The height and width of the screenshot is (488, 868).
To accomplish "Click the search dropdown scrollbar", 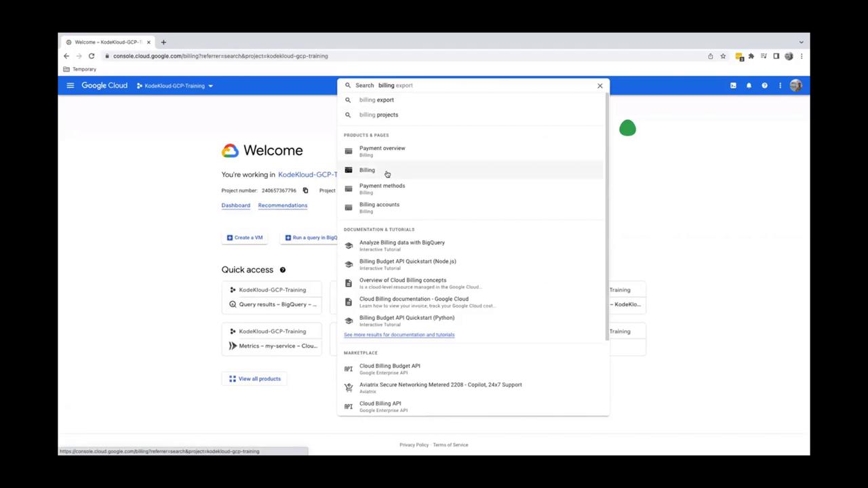I will coord(608,217).
